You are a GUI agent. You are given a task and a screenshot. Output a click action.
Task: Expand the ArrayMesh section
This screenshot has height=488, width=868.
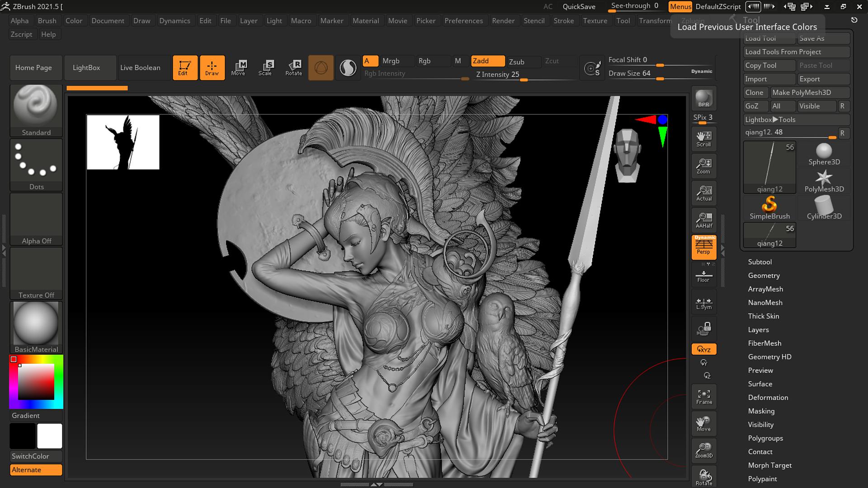pyautogui.click(x=765, y=289)
